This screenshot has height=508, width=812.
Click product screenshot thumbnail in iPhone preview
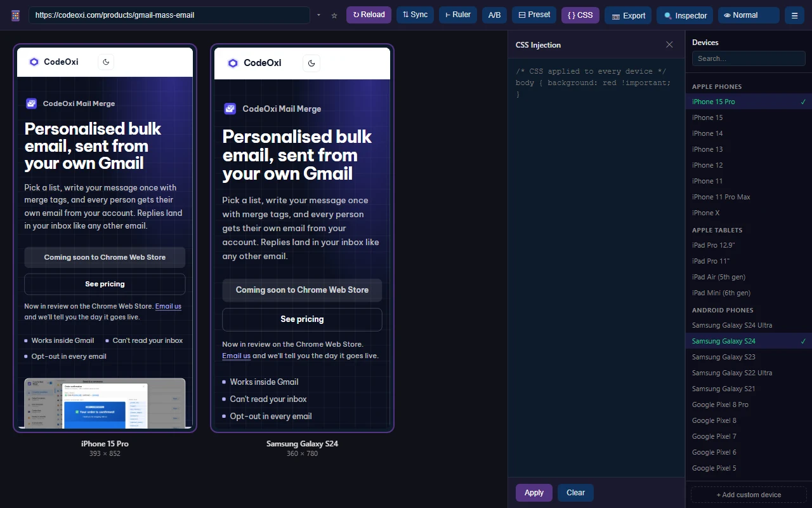click(x=105, y=403)
